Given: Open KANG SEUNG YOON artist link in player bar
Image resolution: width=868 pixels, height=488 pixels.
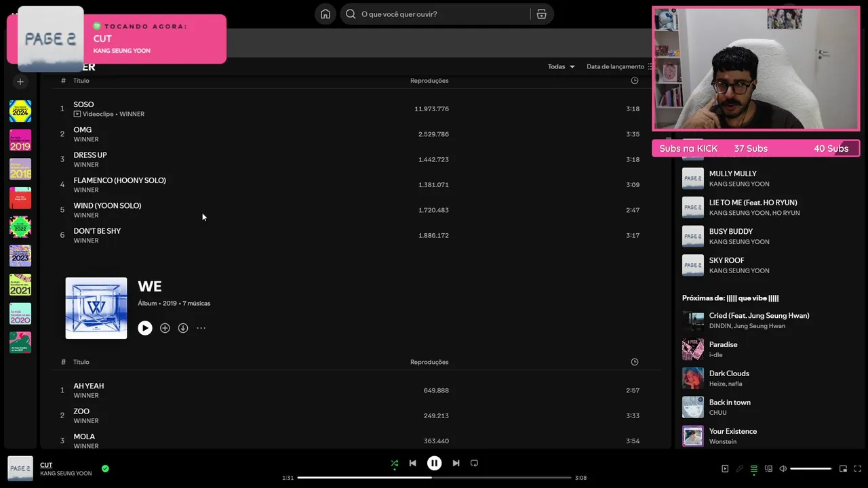Looking at the screenshot, I should (x=66, y=474).
